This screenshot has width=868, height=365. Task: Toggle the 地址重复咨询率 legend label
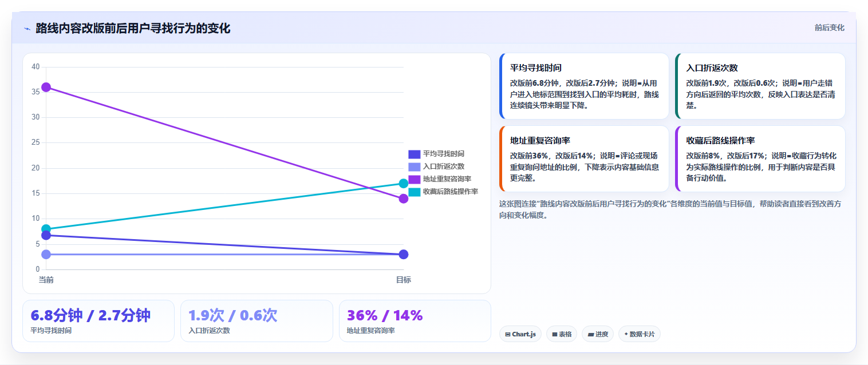(x=447, y=179)
